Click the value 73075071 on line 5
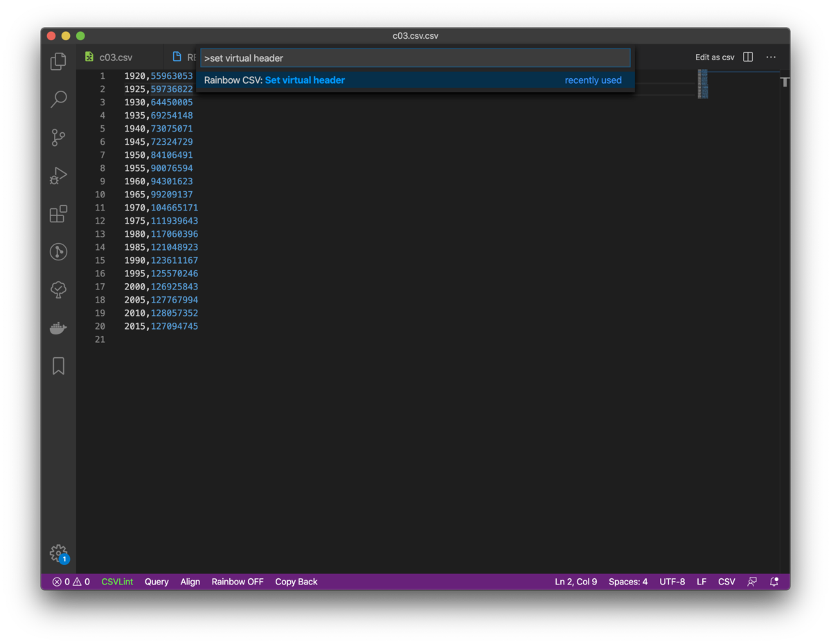Viewport: 831px width, 644px height. 172,129
